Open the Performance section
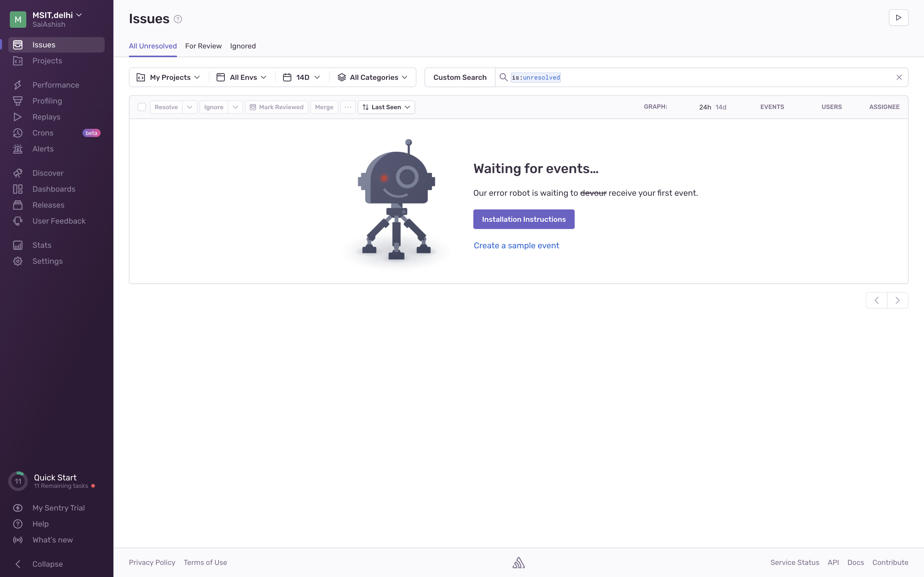The height and width of the screenshot is (577, 924). 56,85
